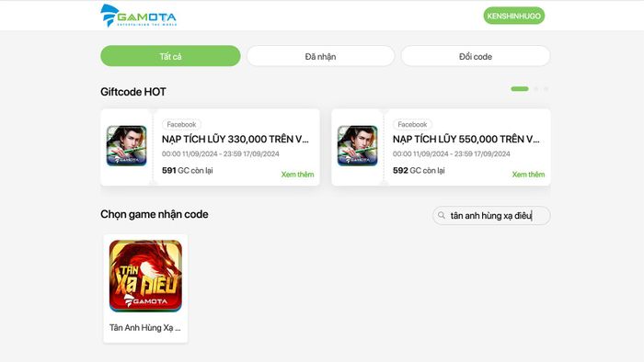The image size is (644, 362).
Task: Focus the game search input field
Action: (x=491, y=216)
